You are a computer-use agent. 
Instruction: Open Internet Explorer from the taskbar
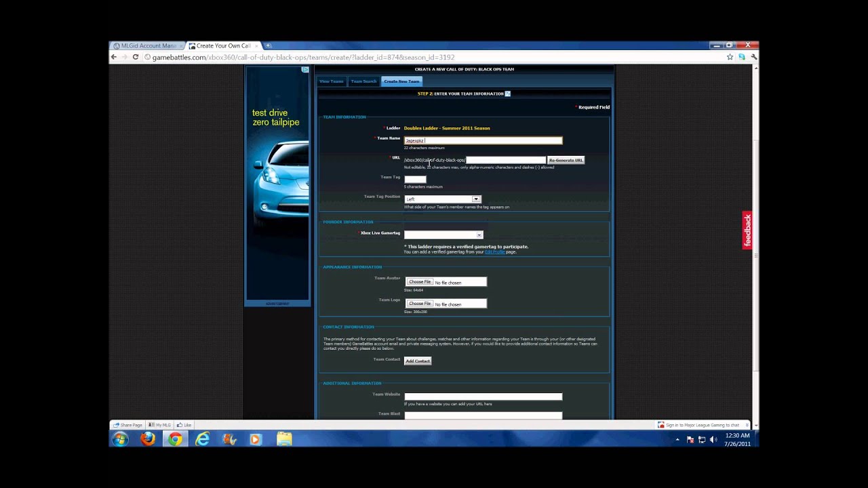202,439
